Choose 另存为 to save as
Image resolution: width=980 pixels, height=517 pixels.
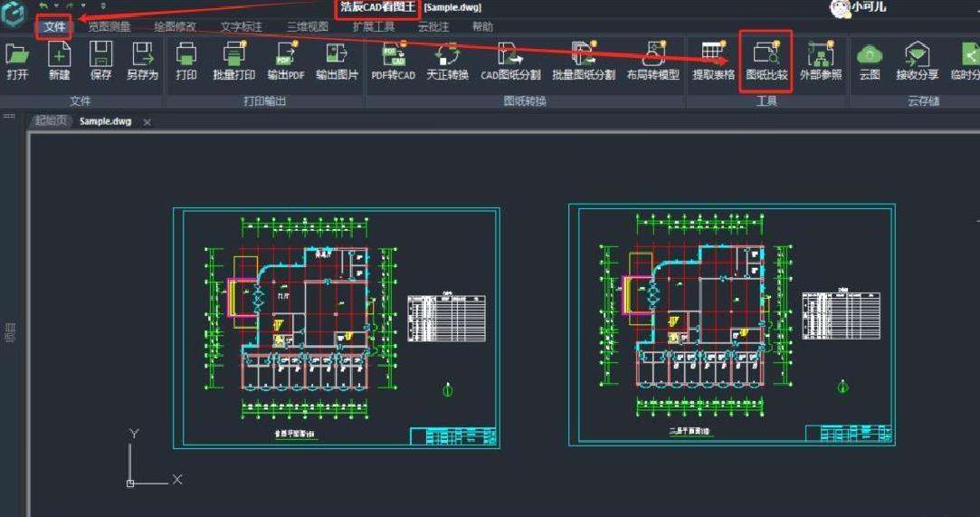pyautogui.click(x=142, y=62)
